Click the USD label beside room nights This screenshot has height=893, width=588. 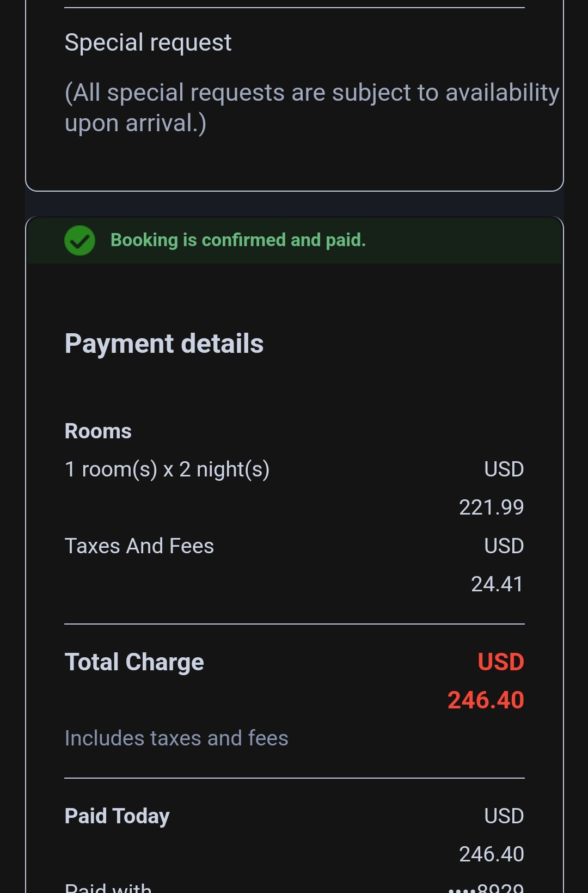[x=504, y=469]
